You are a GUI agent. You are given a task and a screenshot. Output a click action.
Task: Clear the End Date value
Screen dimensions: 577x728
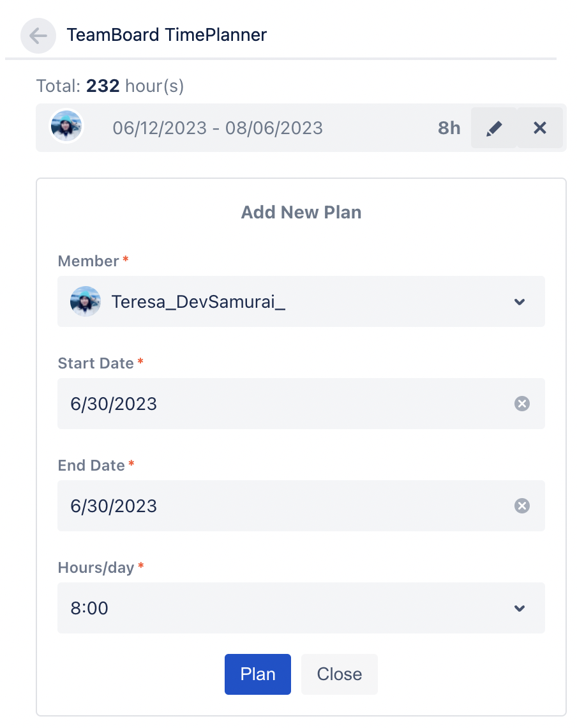point(522,506)
